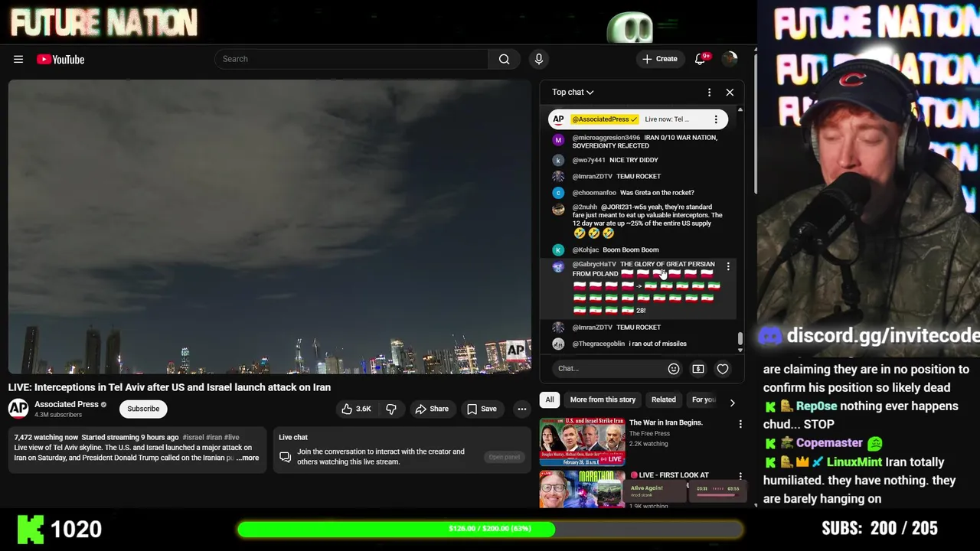Open the account avatar menu

(x=730, y=59)
